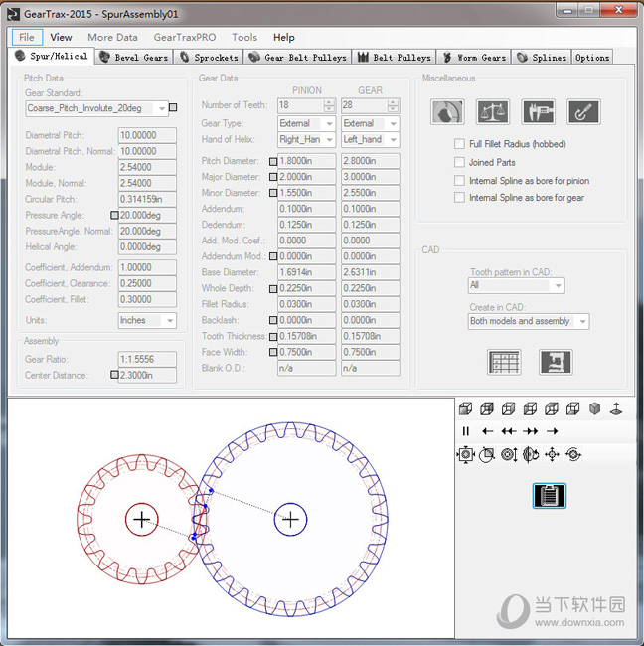Image resolution: width=644 pixels, height=646 pixels.
Task: Toggle the small box beside Center Distance
Action: pyautogui.click(x=114, y=375)
